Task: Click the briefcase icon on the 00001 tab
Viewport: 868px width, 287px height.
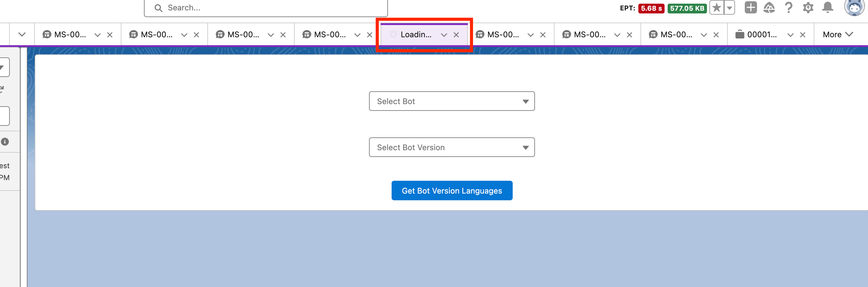Action: (x=740, y=34)
